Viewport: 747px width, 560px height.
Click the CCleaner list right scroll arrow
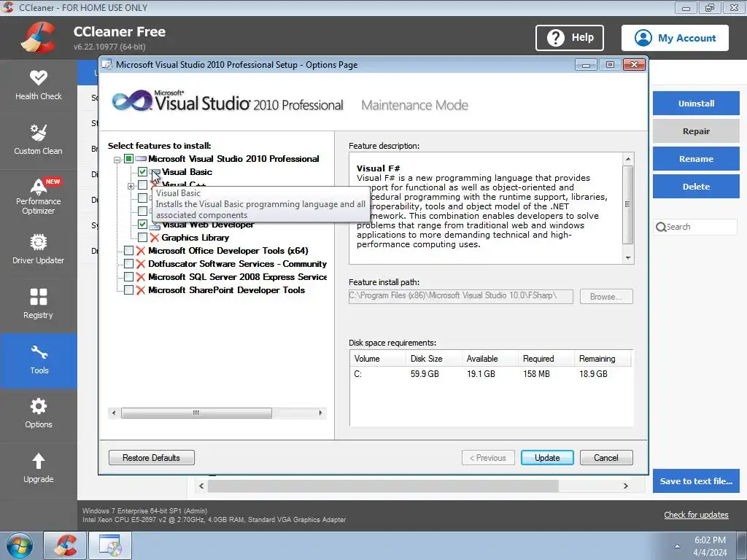(625, 486)
